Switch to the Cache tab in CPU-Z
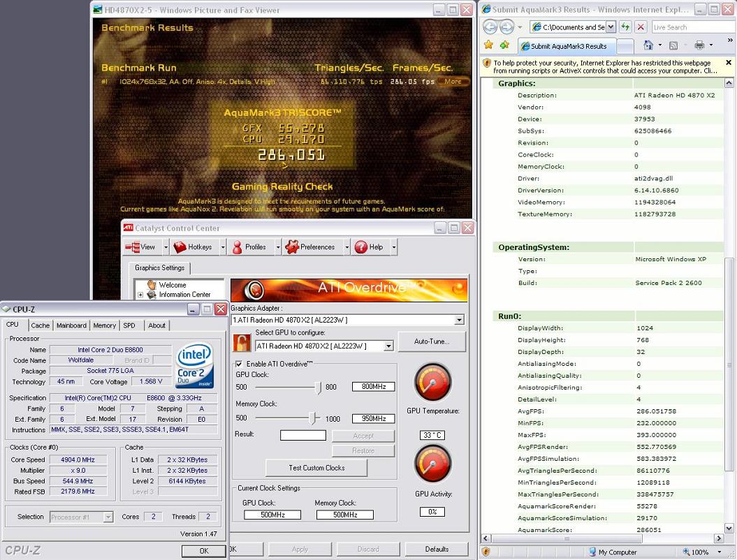The width and height of the screenshot is (737, 560). 40,325
